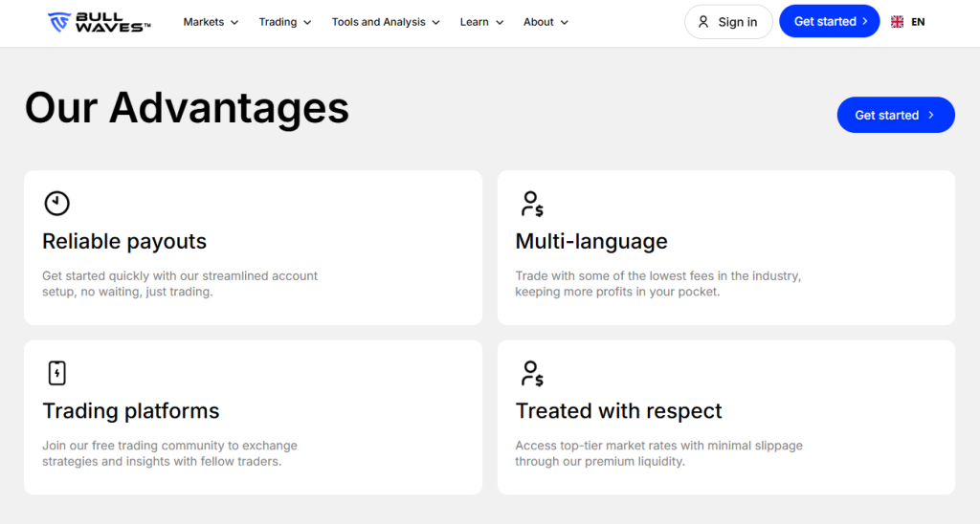Click the Bull Waves logo icon
Image resolution: width=980 pixels, height=524 pixels.
pos(59,22)
